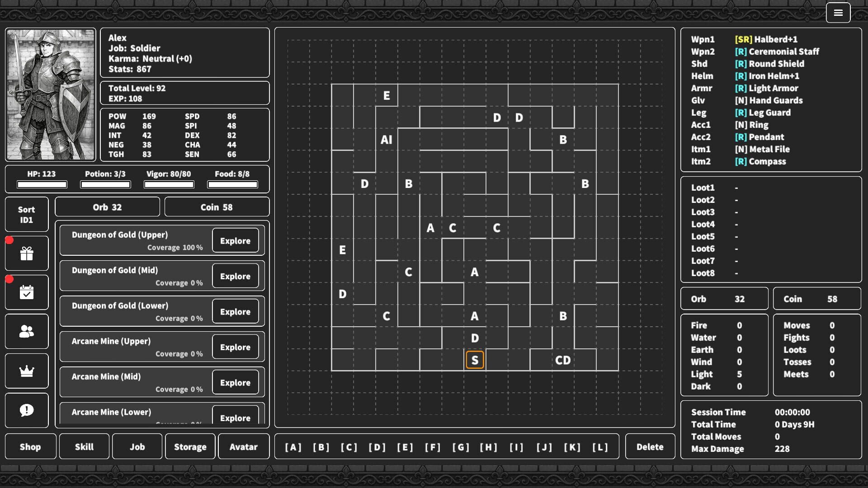This screenshot has width=868, height=488.
Task: Select the Pendant accessory entry
Action: point(759,137)
